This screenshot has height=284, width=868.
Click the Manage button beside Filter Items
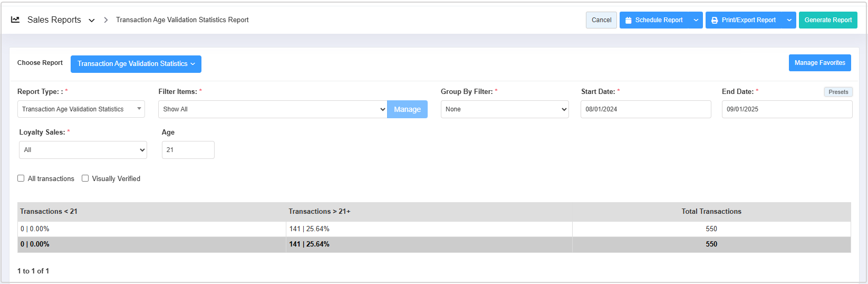[x=407, y=109]
